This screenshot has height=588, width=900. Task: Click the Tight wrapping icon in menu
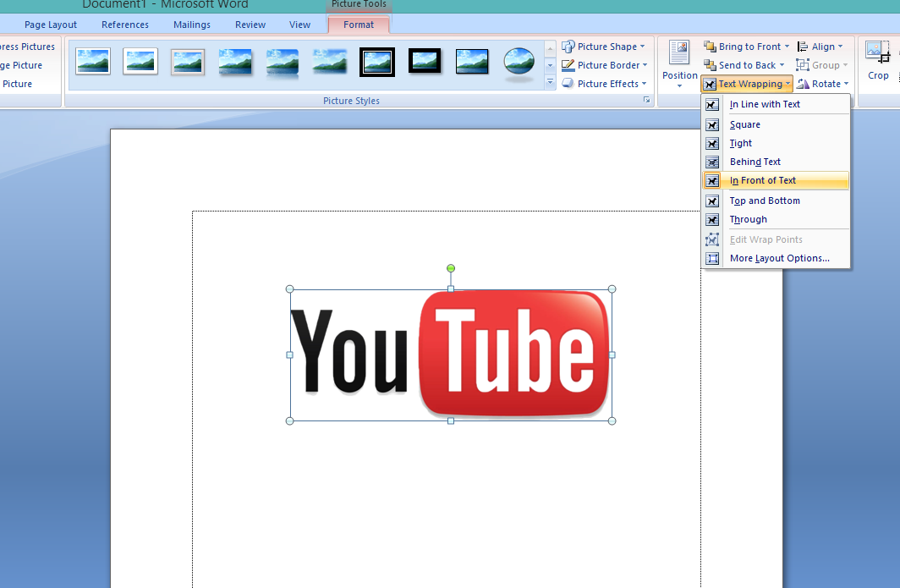[712, 144]
